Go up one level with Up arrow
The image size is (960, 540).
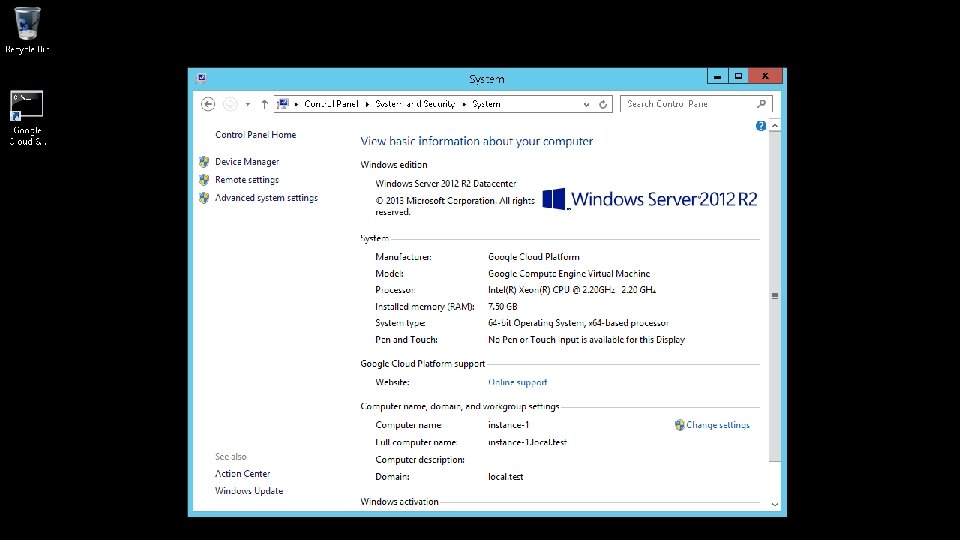pos(264,104)
